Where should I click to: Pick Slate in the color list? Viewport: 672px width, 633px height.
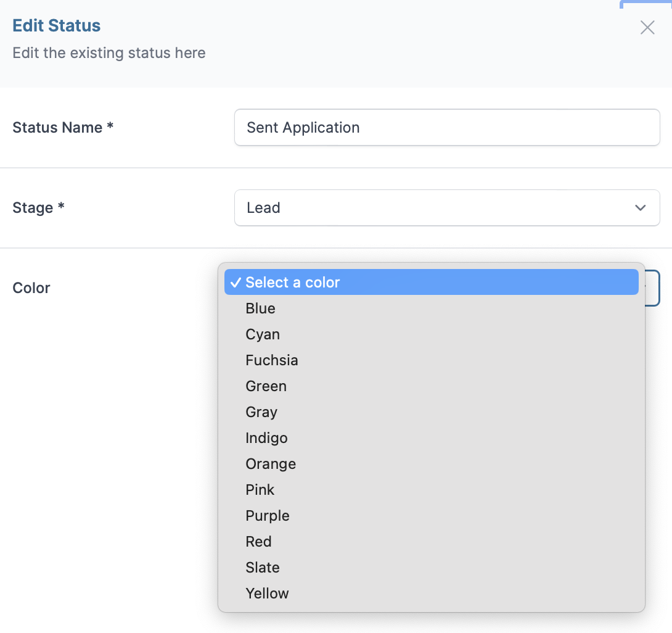point(263,568)
